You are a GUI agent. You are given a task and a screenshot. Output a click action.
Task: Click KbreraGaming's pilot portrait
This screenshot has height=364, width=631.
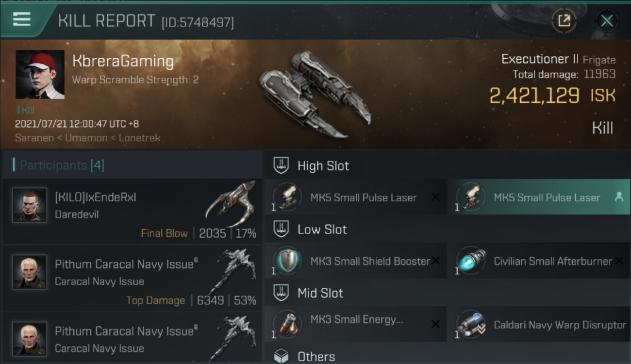[40, 74]
